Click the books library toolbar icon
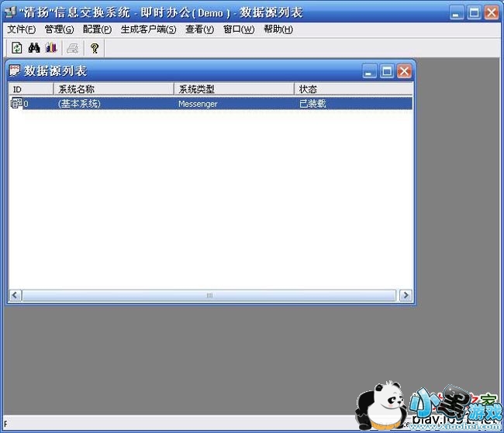504x433 pixels. (x=50, y=48)
